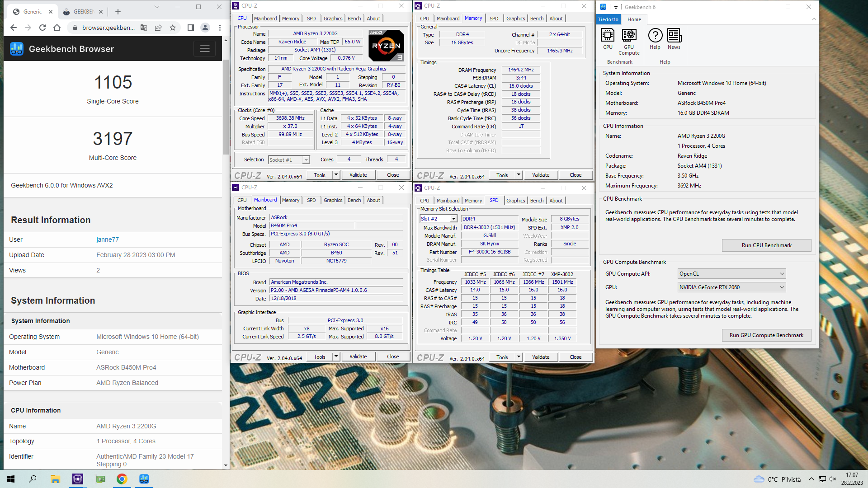Viewport: 868px width, 488px height.
Task: Click the Max TDP value 65.0 W
Action: (353, 42)
